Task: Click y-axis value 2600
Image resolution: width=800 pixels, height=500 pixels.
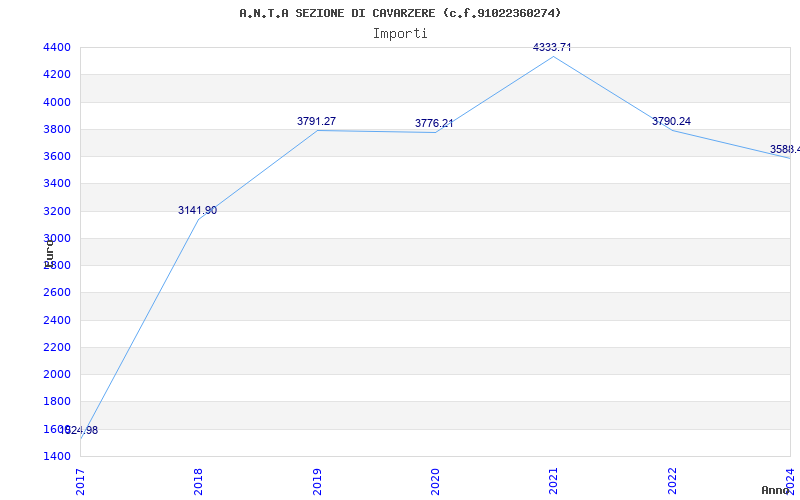Action: pyautogui.click(x=58, y=292)
